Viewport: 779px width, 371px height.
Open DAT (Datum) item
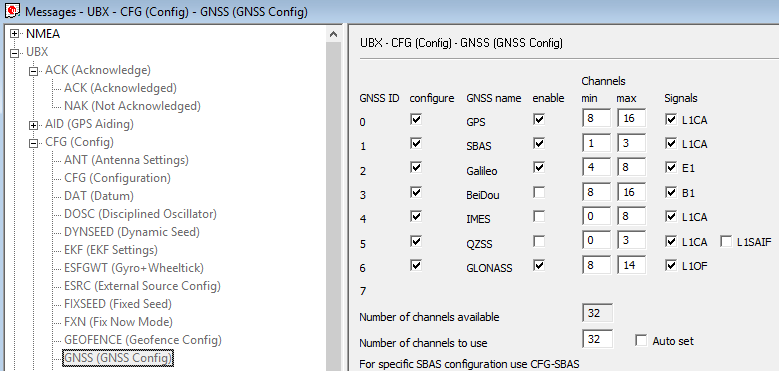pyautogui.click(x=99, y=196)
